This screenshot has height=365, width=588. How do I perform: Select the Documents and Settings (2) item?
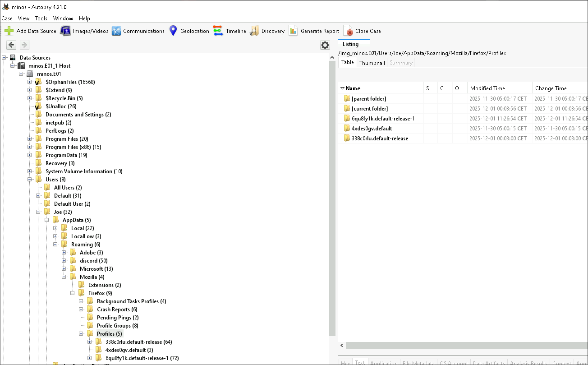(78, 115)
